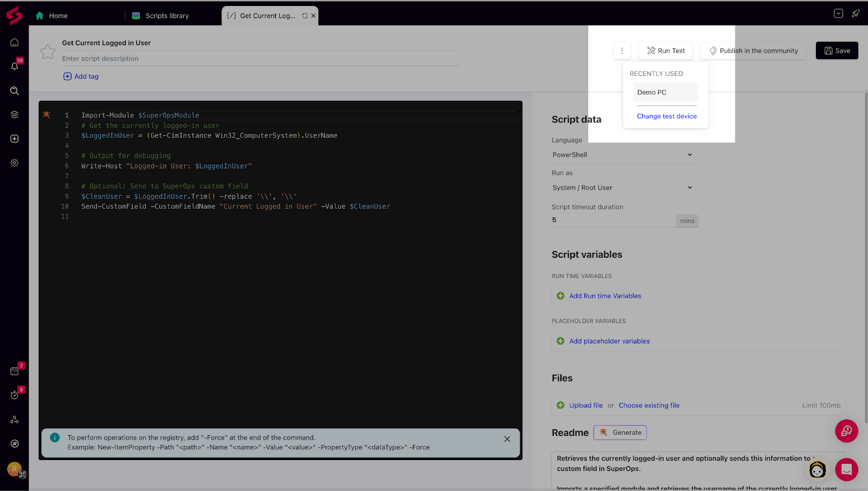The height and width of the screenshot is (491, 868).
Task: Click the Send-CustomField line in editor
Action: [x=235, y=207]
